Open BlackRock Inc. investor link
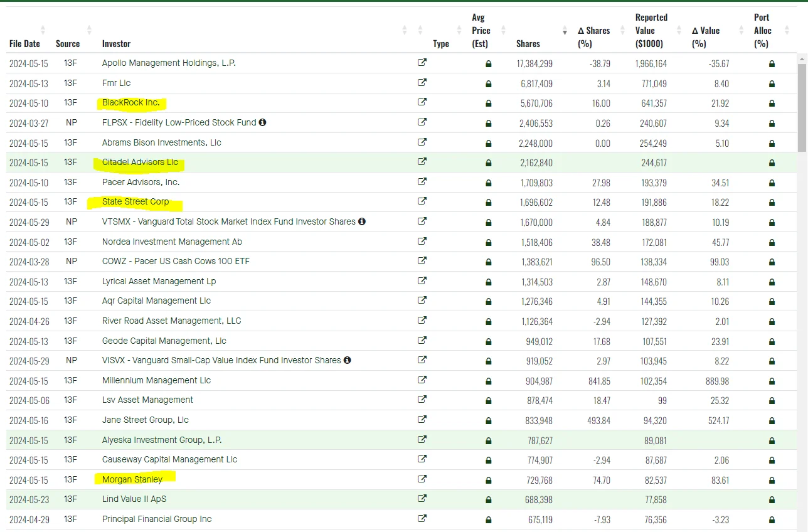Screen dimensions: 808x532 [131, 102]
